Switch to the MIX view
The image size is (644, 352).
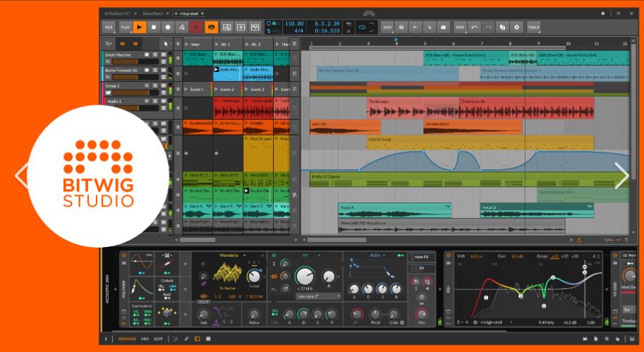(145, 339)
